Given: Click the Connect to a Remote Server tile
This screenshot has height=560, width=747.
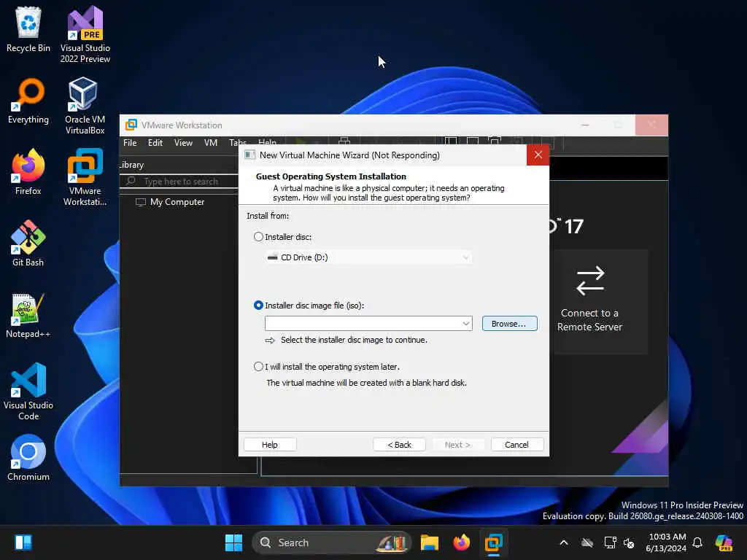Looking at the screenshot, I should pyautogui.click(x=589, y=301).
